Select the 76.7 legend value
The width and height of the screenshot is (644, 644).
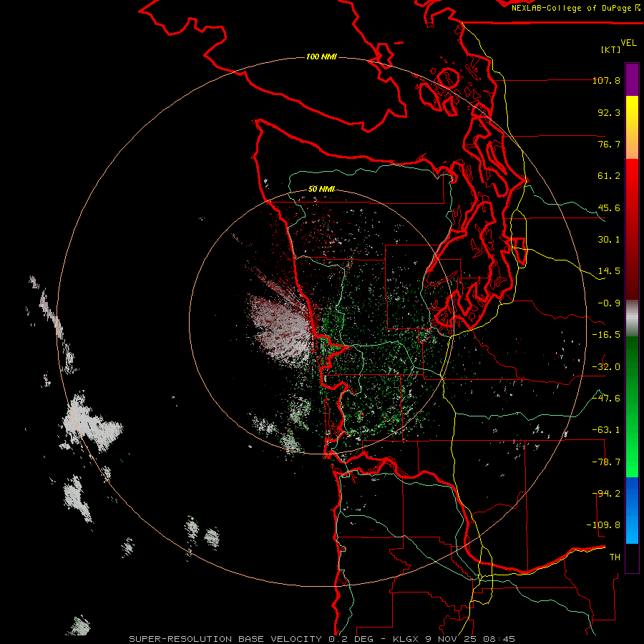pyautogui.click(x=609, y=144)
